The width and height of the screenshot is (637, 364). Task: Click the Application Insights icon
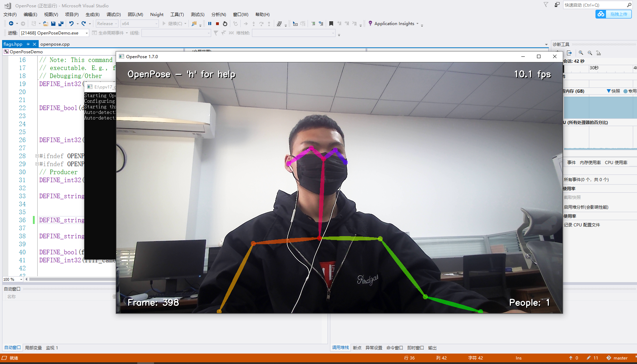[x=370, y=23]
